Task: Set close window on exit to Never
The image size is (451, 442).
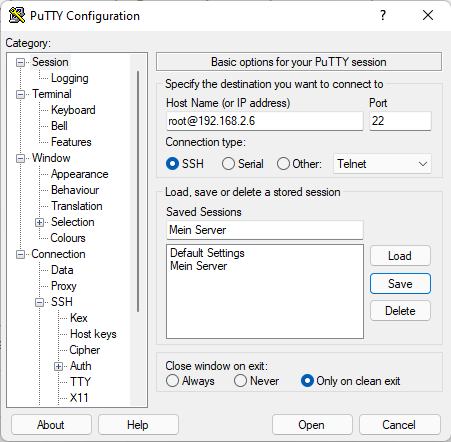Action: (240, 381)
